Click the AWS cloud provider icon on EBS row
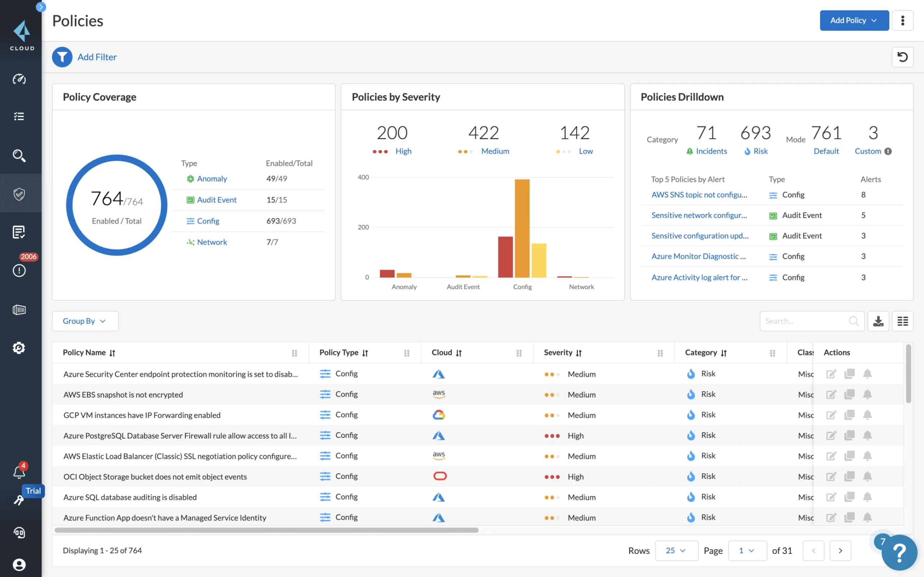This screenshot has width=924, height=577. click(x=439, y=394)
